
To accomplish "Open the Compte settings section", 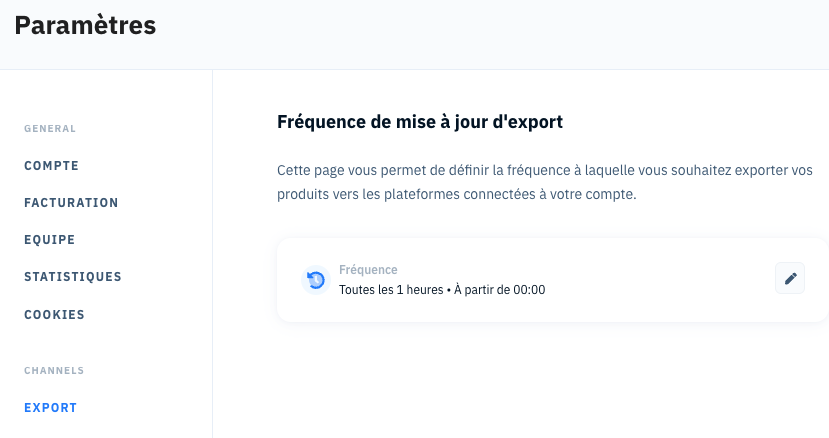I will pos(51,166).
